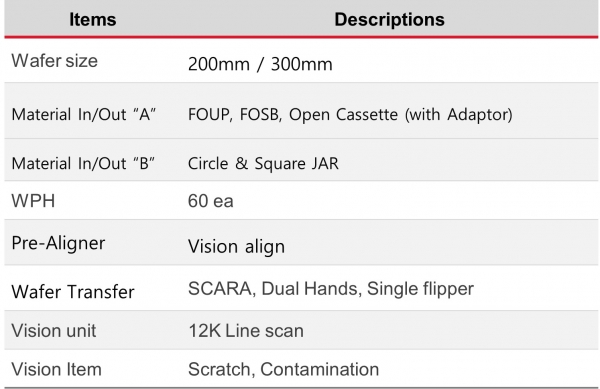
Task: Select the Vision unit row label
Action: pos(54,331)
